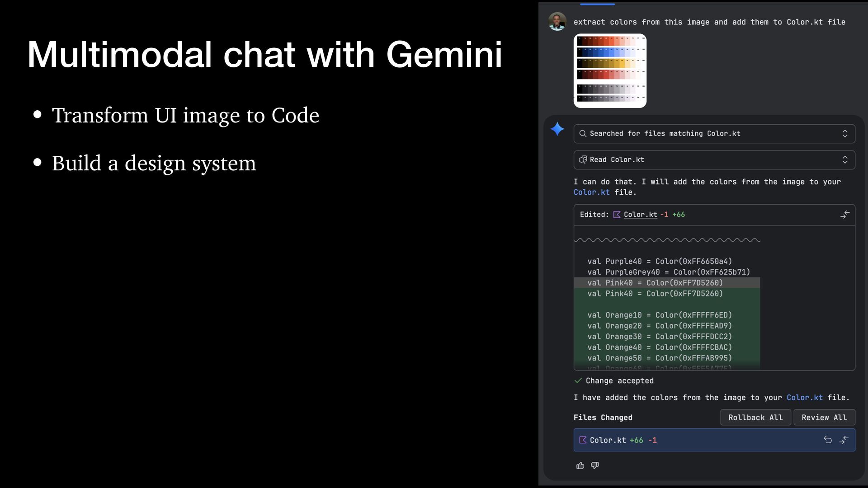The image size is (868, 488).
Task: Click the thumbs down feedback icon
Action: pos(595,465)
